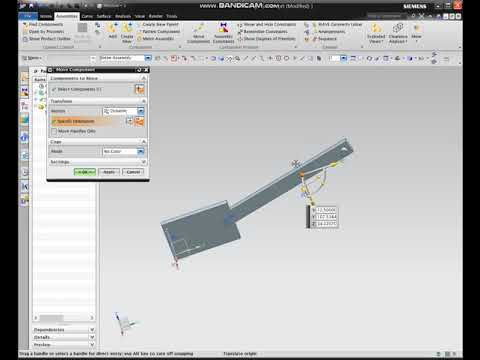Image resolution: width=480 pixels, height=360 pixels.
Task: Click the Y coordinate field on the canvas
Action: [326, 217]
